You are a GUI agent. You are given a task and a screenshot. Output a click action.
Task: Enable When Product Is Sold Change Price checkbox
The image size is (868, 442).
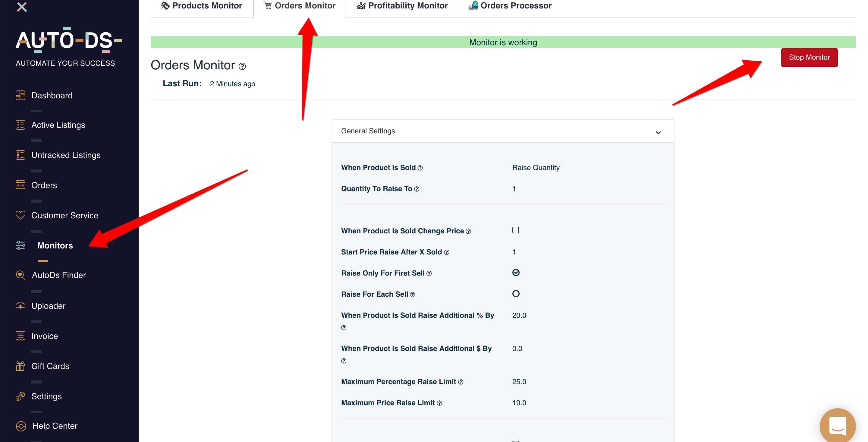[516, 230]
